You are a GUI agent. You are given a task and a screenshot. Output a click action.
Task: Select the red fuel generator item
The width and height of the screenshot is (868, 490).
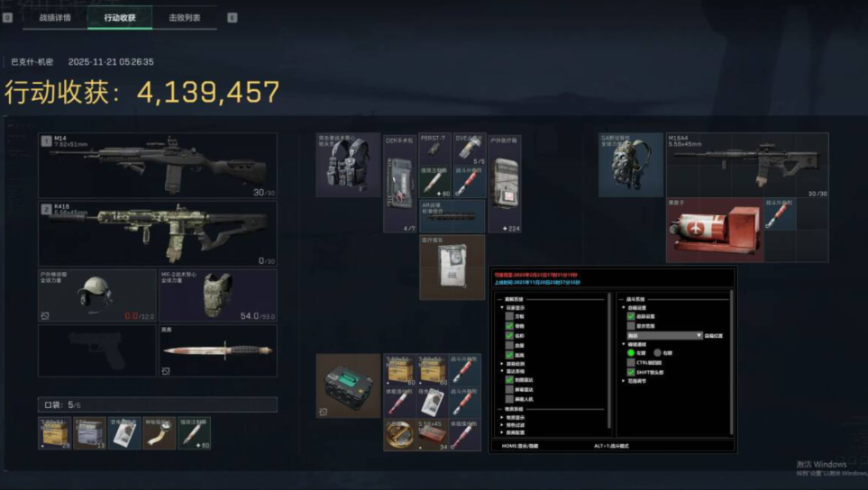(714, 231)
